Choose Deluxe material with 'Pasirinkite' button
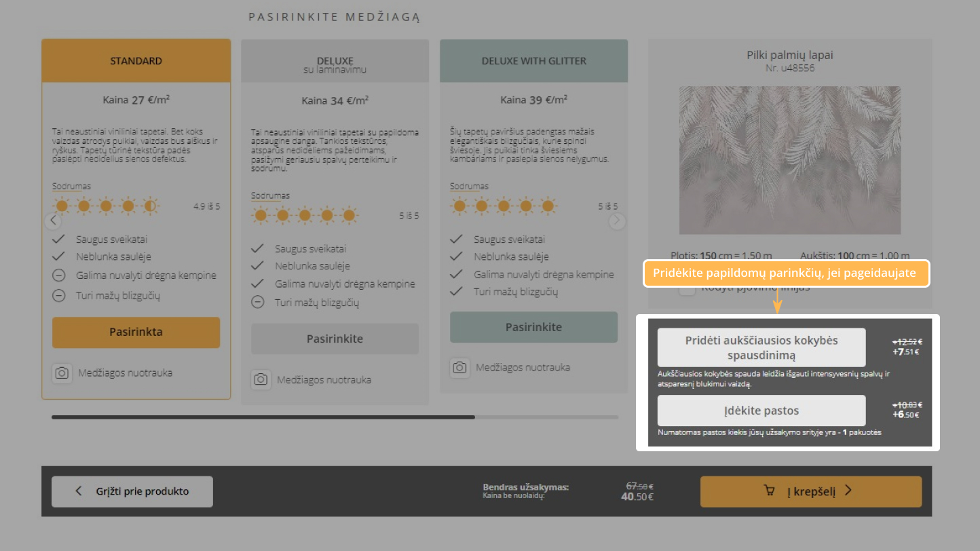The image size is (980, 551). tap(335, 339)
